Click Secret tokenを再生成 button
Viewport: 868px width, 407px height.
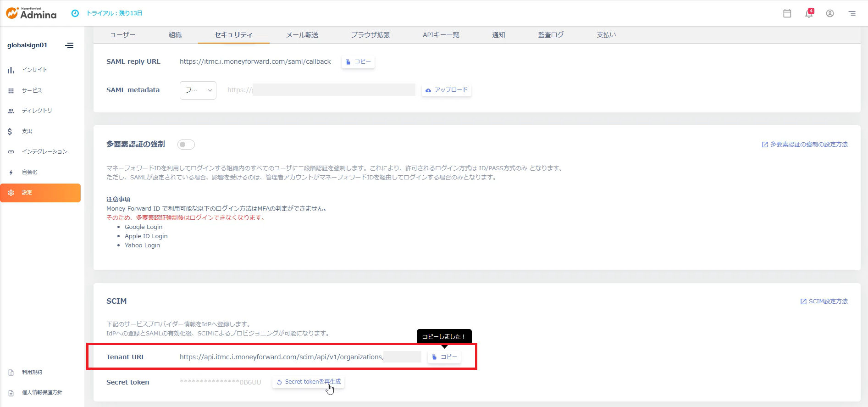[309, 382]
